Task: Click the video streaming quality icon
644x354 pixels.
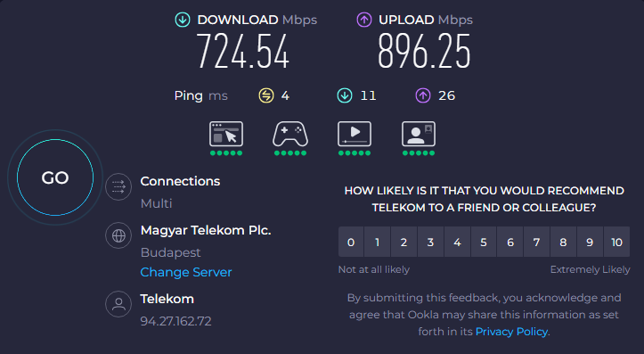Action: (x=354, y=134)
